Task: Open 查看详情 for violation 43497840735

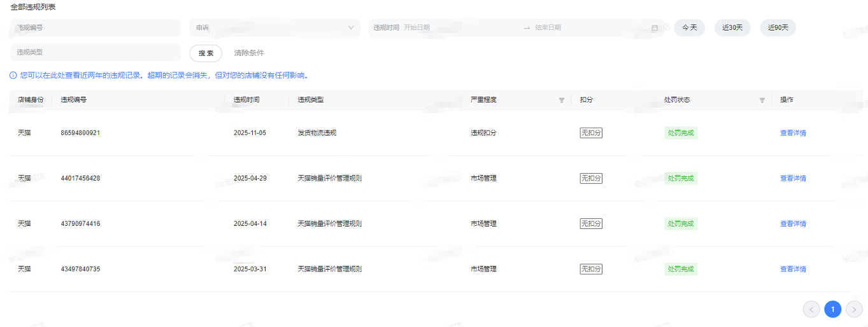Action: (793, 269)
